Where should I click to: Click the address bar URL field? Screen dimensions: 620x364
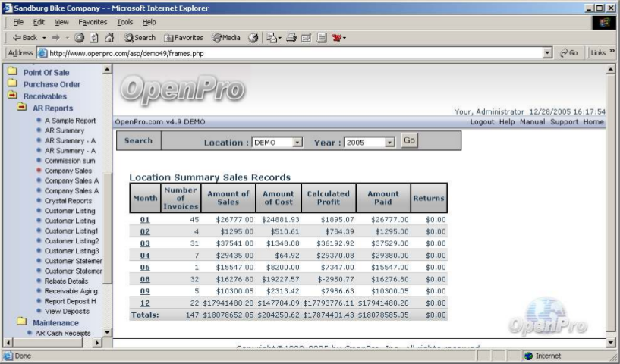point(294,53)
